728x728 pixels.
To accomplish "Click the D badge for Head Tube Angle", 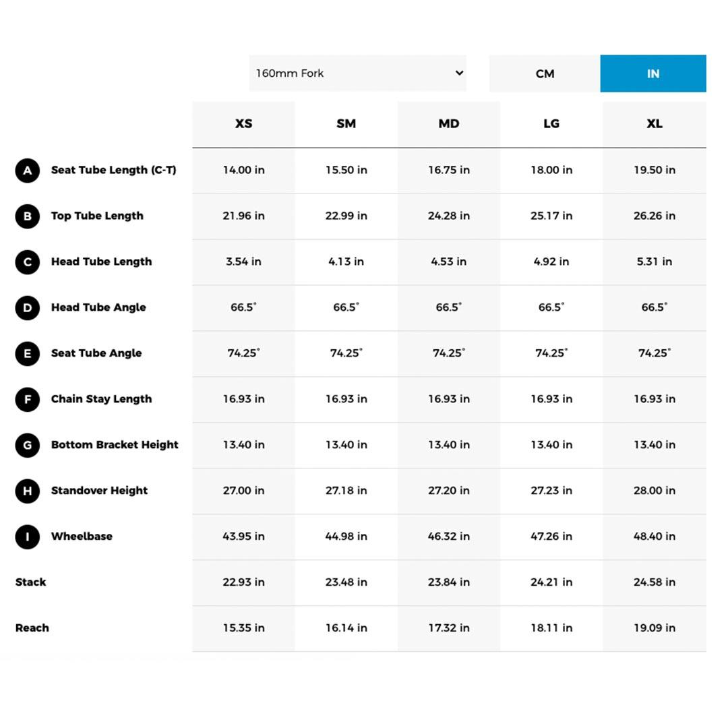I will point(27,308).
